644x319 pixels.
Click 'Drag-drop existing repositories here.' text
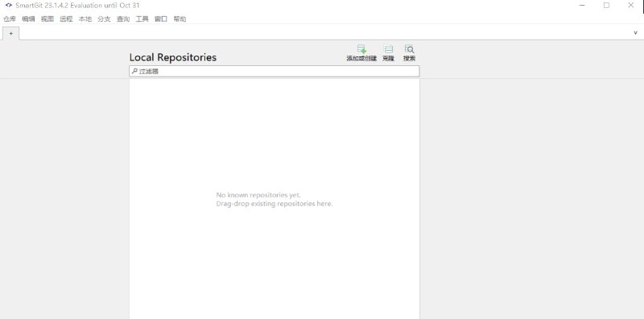[275, 204]
